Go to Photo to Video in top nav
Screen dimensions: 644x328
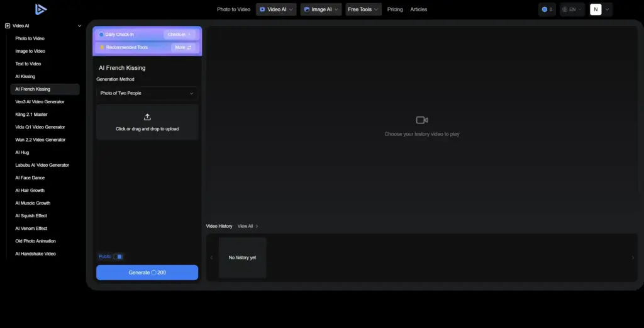[x=233, y=9]
